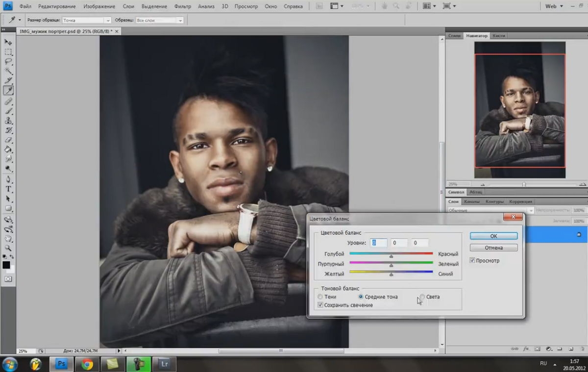Select the Brush tool
The image size is (588, 372).
click(x=8, y=111)
